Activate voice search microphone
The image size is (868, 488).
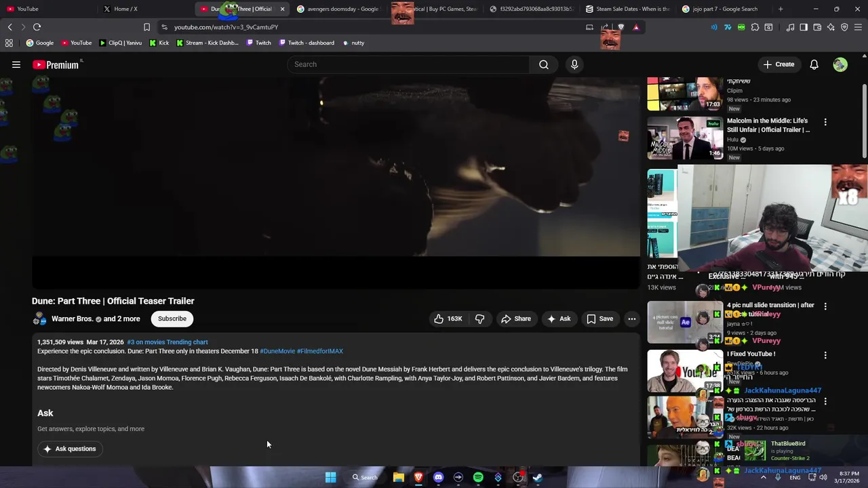click(574, 64)
